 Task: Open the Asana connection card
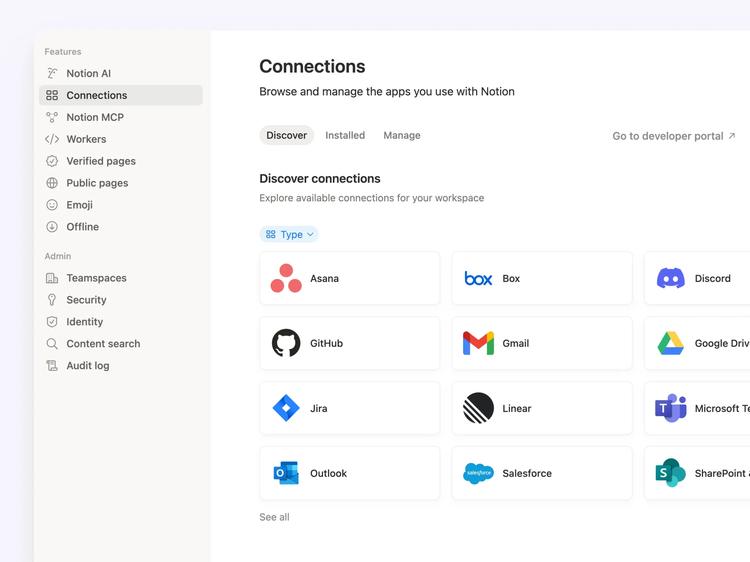pyautogui.click(x=350, y=278)
